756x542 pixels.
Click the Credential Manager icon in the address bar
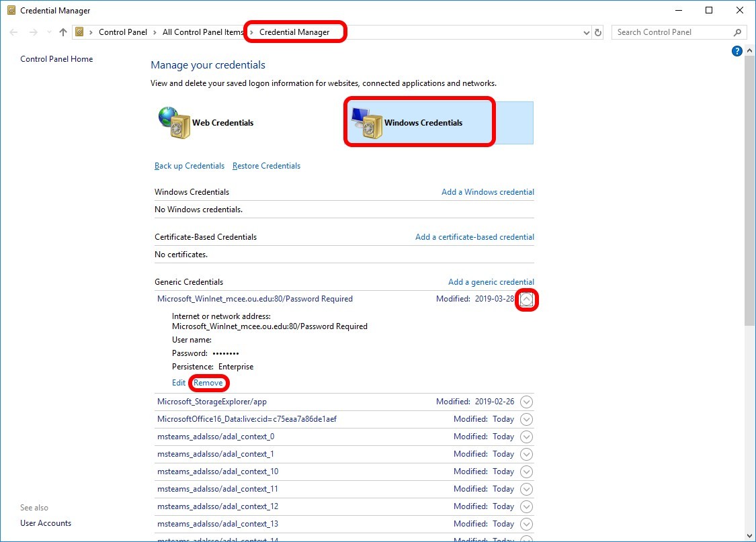pyautogui.click(x=79, y=32)
